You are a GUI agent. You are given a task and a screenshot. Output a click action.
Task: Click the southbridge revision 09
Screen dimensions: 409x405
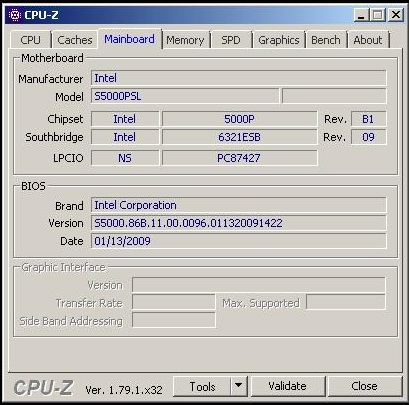point(368,137)
